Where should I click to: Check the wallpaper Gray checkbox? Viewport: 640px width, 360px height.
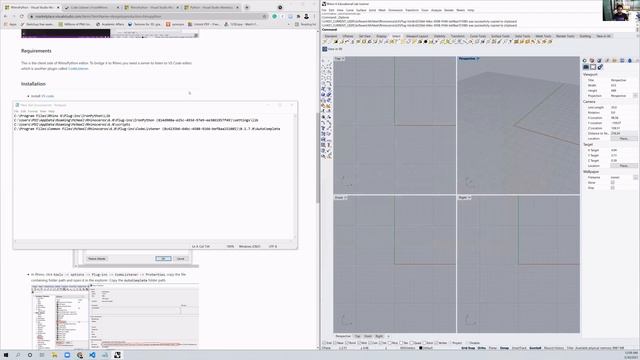[613, 188]
